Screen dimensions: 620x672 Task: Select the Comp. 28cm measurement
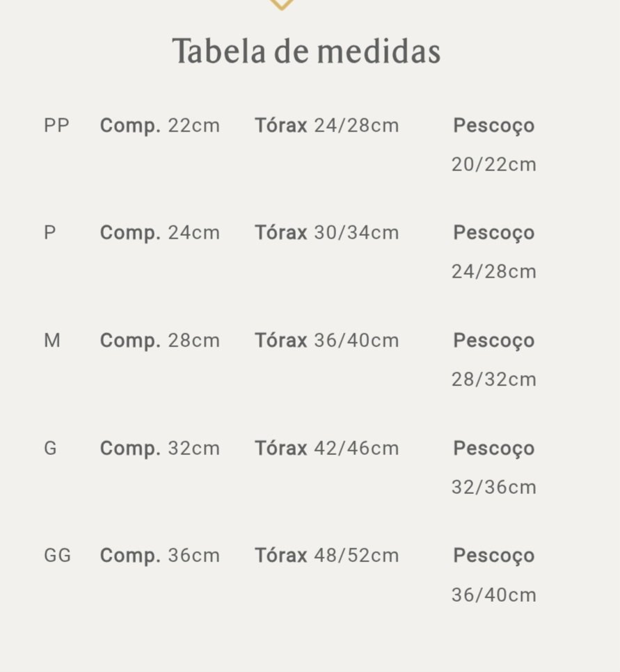[x=160, y=341]
